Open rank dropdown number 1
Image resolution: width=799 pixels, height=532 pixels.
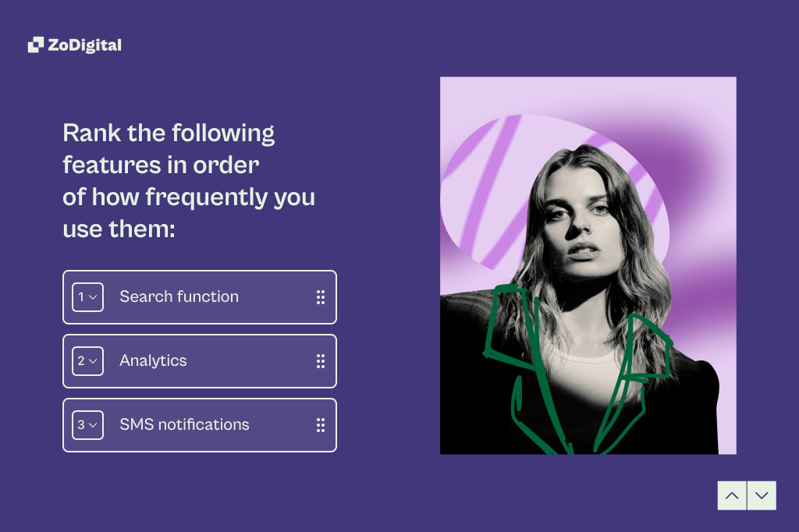(x=87, y=297)
